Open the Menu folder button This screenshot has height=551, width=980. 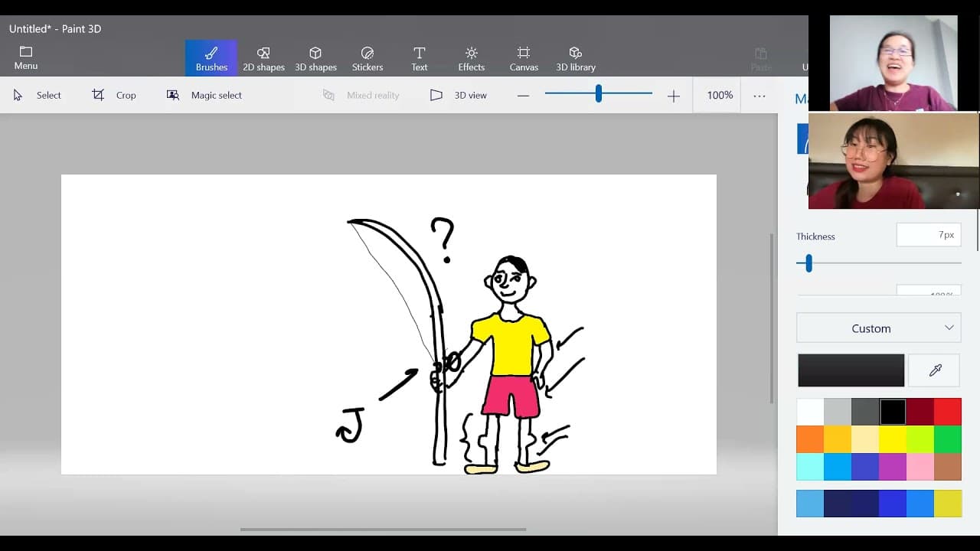pyautogui.click(x=26, y=58)
